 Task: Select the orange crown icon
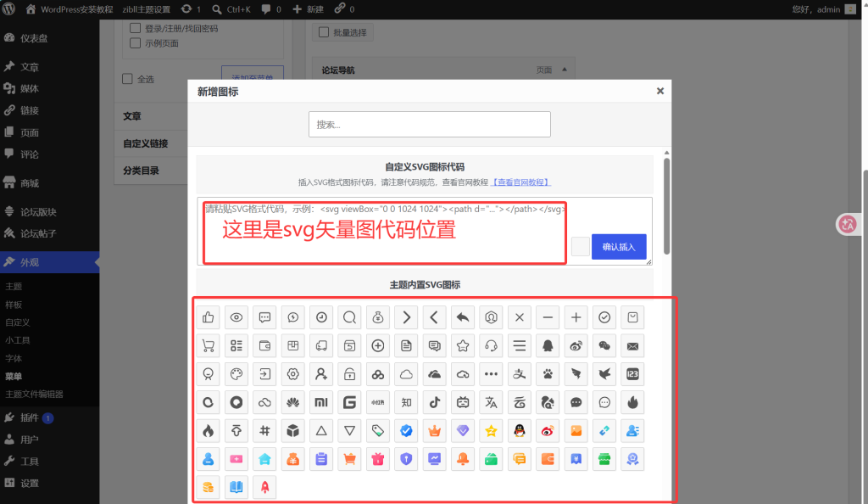[435, 431]
